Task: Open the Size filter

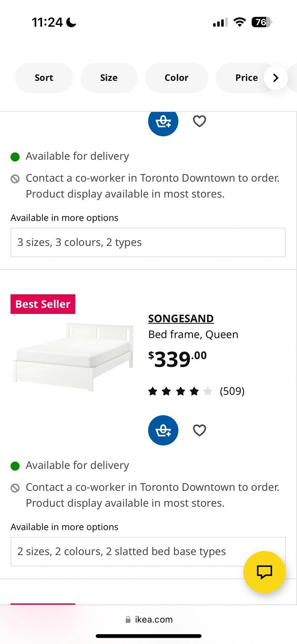Action: coord(109,78)
